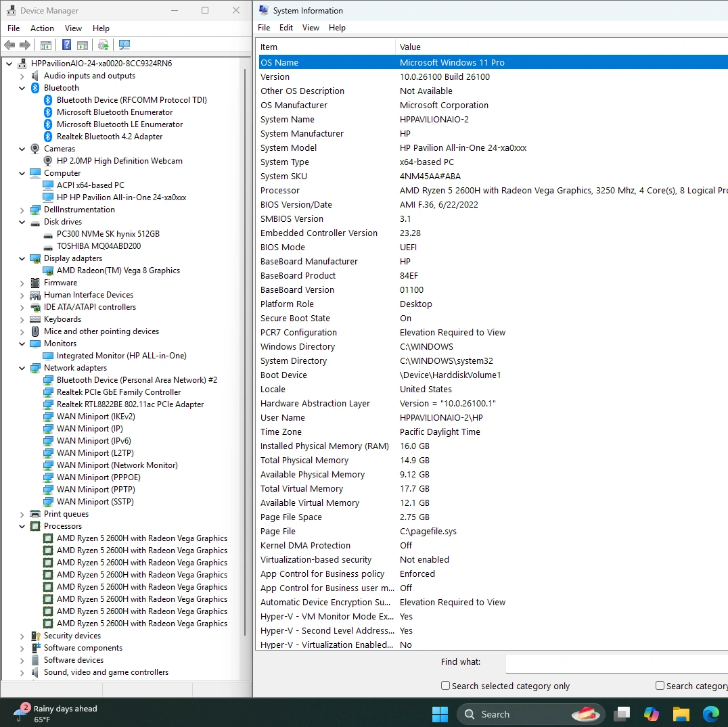Click the AMD Radeon Vega 8 Graphics icon
The width and height of the screenshot is (728, 727).
tap(48, 271)
